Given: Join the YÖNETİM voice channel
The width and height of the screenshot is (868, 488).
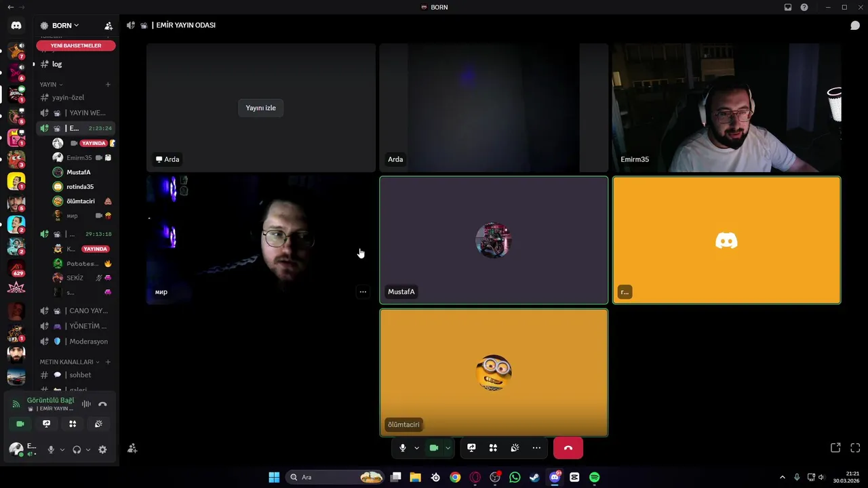Looking at the screenshot, I should [75, 326].
